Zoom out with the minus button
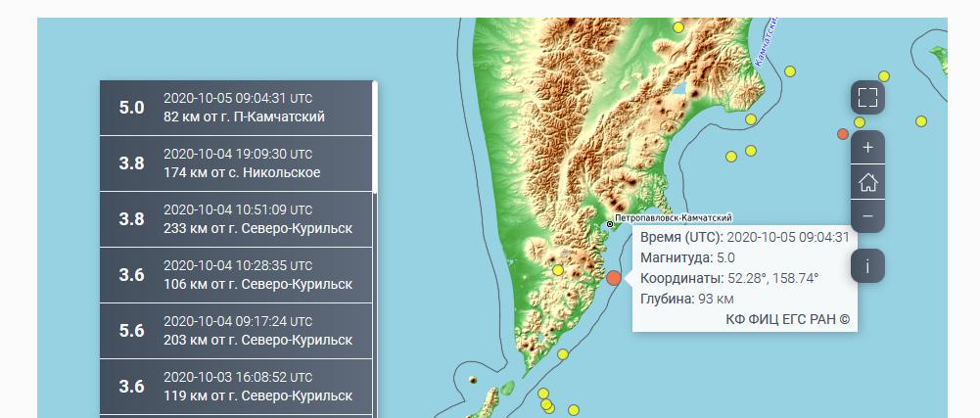This screenshot has height=418, width=980. 867,216
